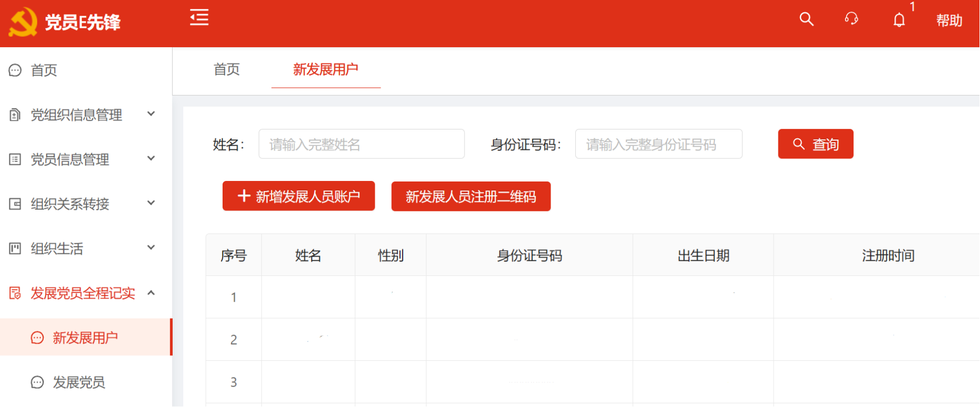Click the customer service headset icon

click(851, 19)
